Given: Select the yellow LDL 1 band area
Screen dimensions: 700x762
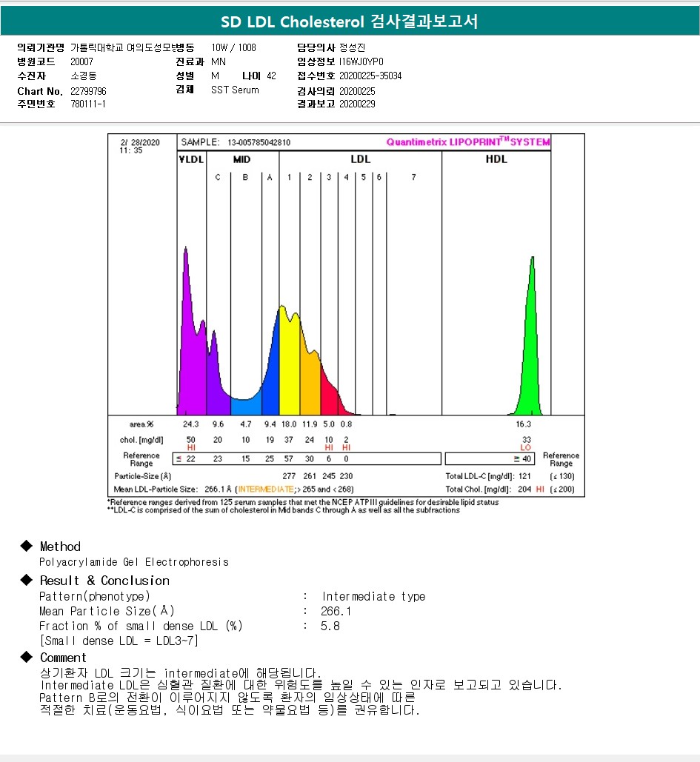Looking at the screenshot, I should [x=289, y=363].
